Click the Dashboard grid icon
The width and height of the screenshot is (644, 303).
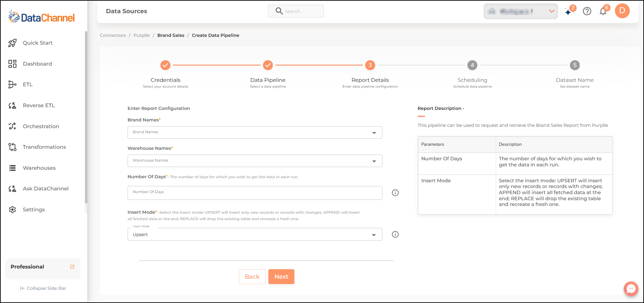click(13, 64)
